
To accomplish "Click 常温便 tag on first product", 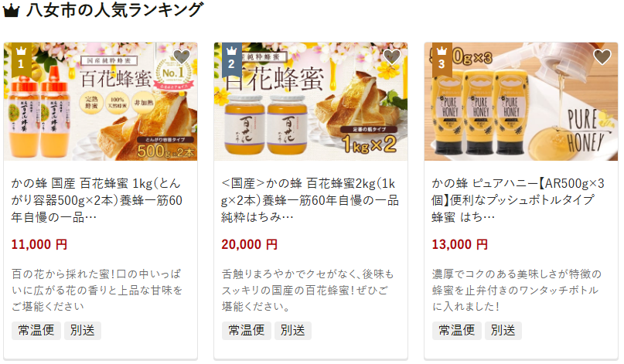I will (x=36, y=331).
